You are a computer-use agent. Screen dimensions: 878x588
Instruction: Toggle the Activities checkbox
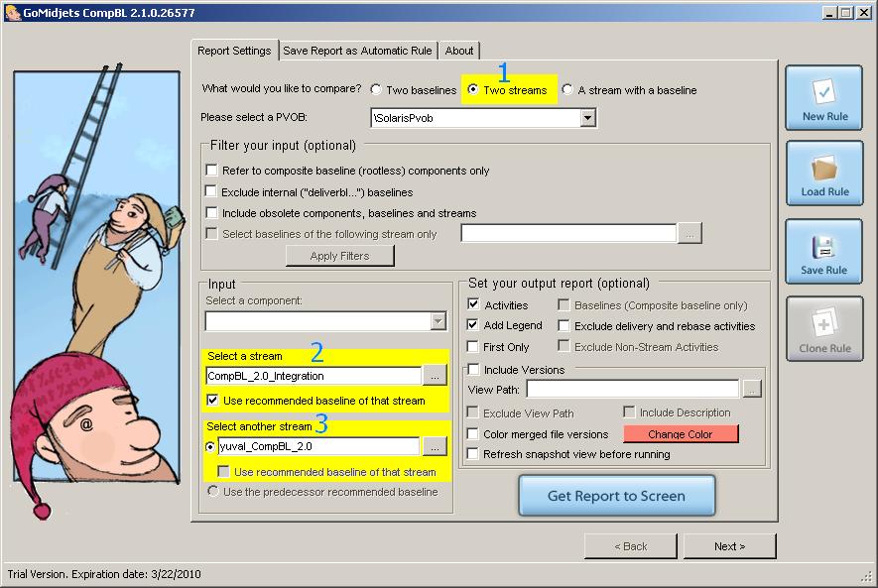[474, 305]
